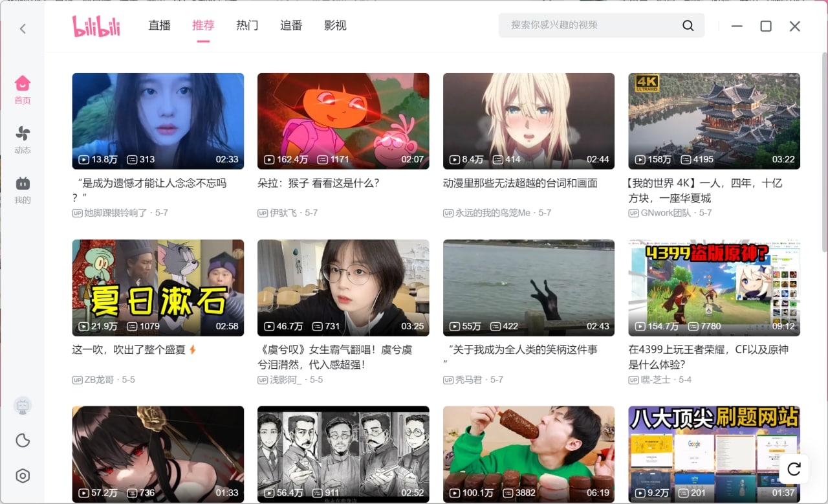Click the bilibili logo

pos(96,26)
